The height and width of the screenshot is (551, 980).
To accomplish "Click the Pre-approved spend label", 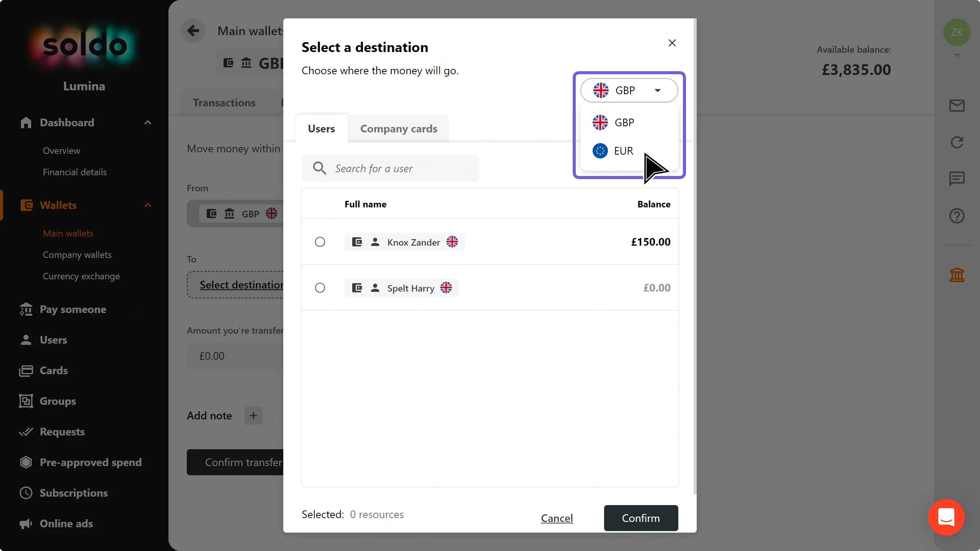I will [91, 462].
